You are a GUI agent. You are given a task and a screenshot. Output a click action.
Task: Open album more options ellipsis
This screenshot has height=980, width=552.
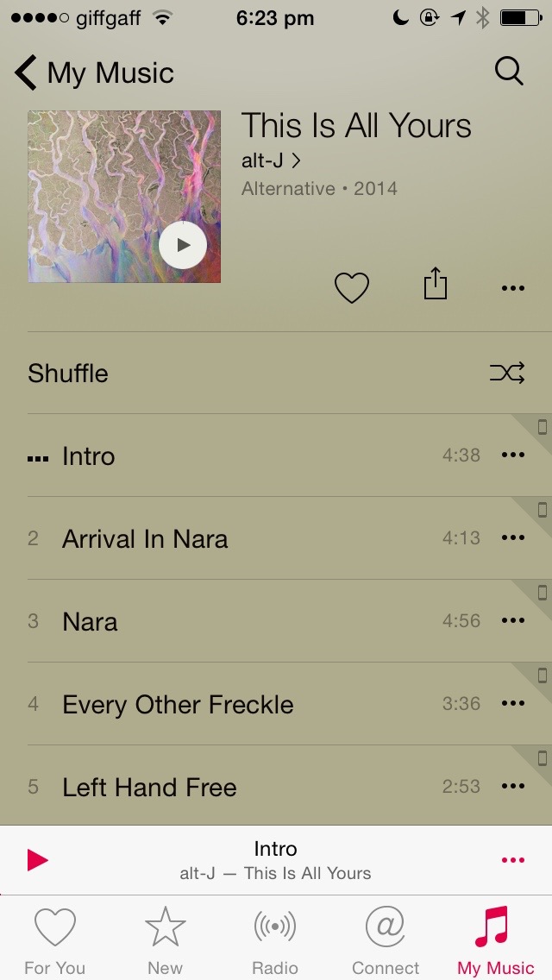pos(512,288)
